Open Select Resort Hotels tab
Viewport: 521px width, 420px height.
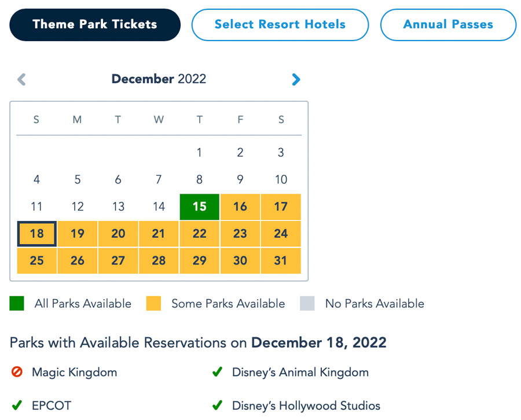pyautogui.click(x=280, y=25)
